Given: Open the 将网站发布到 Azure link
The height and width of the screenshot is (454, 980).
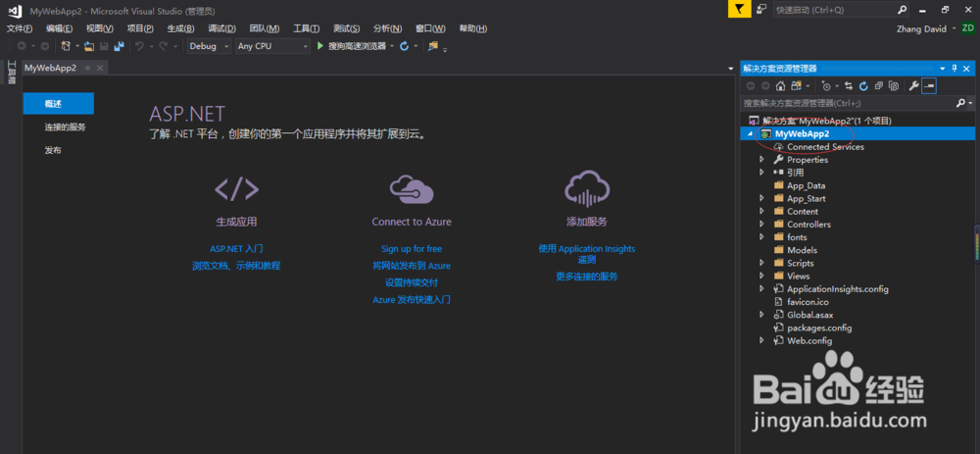Looking at the screenshot, I should (x=412, y=266).
